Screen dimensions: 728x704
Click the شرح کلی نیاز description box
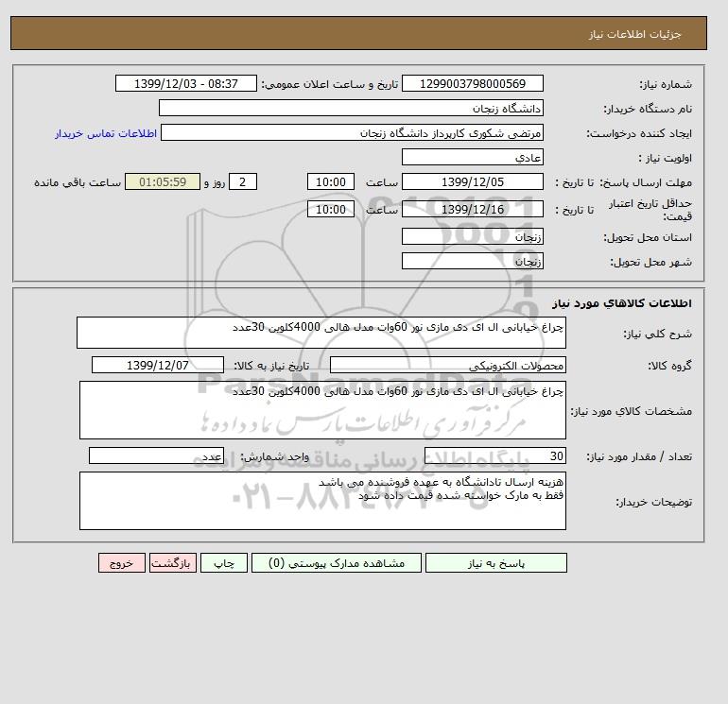tap(321, 333)
